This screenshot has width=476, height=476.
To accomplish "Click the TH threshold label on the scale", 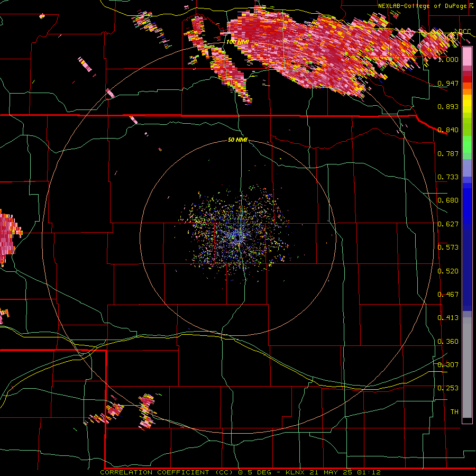I will 454,412.
